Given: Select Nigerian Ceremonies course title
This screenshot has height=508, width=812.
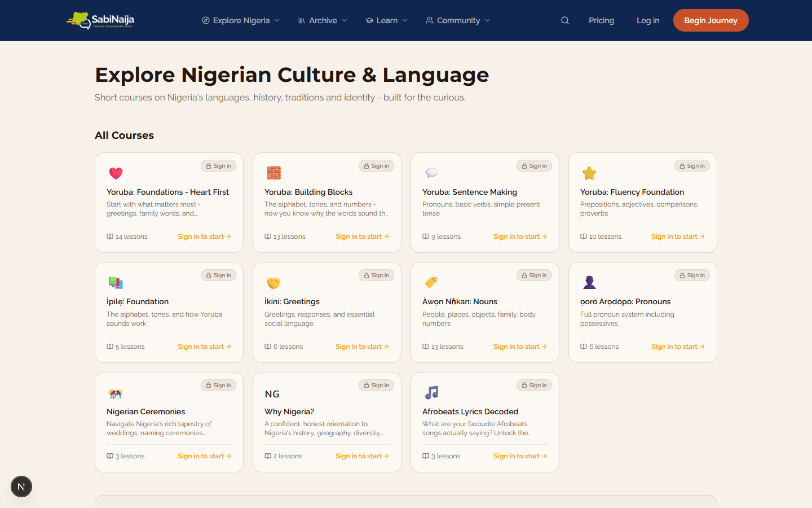Looking at the screenshot, I should click(146, 411).
